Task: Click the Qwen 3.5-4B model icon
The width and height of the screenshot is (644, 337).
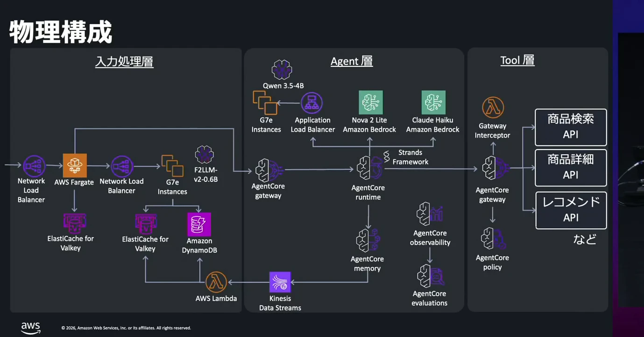Action: coord(282,70)
